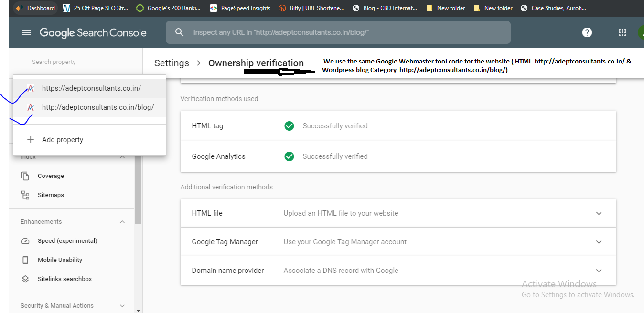644x313 pixels.
Task: Choose Add property in the dropdown
Action: click(90, 140)
